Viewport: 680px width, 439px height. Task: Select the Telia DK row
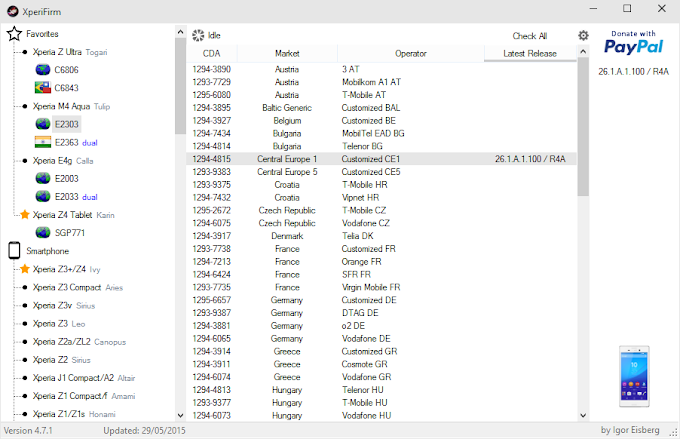click(382, 236)
